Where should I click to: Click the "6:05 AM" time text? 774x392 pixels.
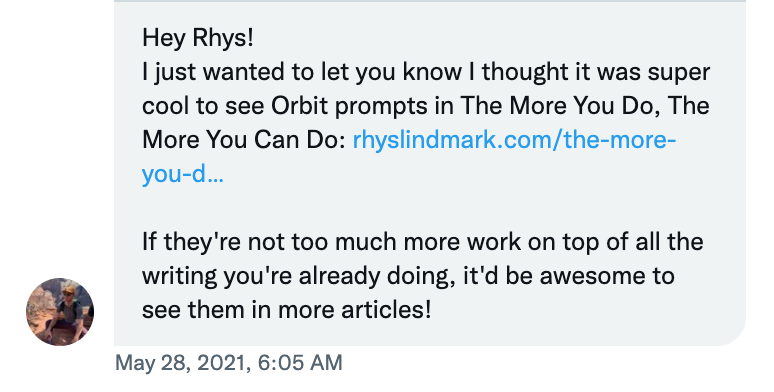[300, 363]
